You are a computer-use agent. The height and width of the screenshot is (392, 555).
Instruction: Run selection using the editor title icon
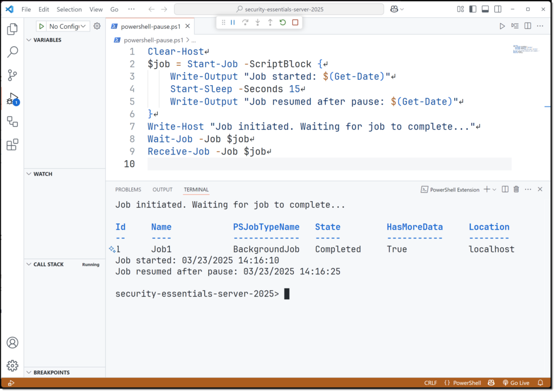pyautogui.click(x=515, y=26)
